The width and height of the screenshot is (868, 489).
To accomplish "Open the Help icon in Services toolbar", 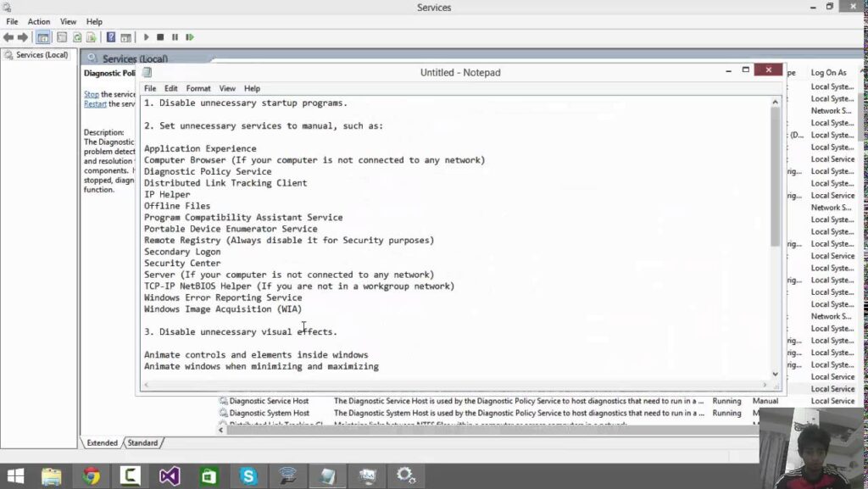I will pyautogui.click(x=111, y=37).
